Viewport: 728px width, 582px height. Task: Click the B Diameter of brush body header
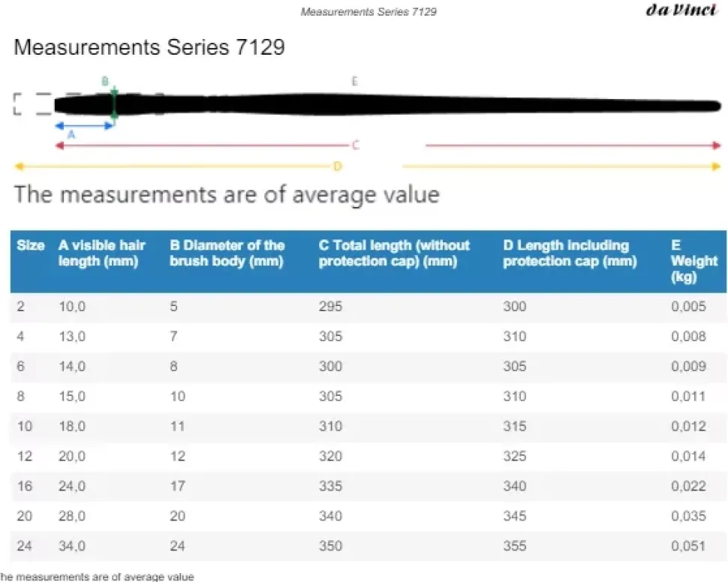pyautogui.click(x=227, y=253)
